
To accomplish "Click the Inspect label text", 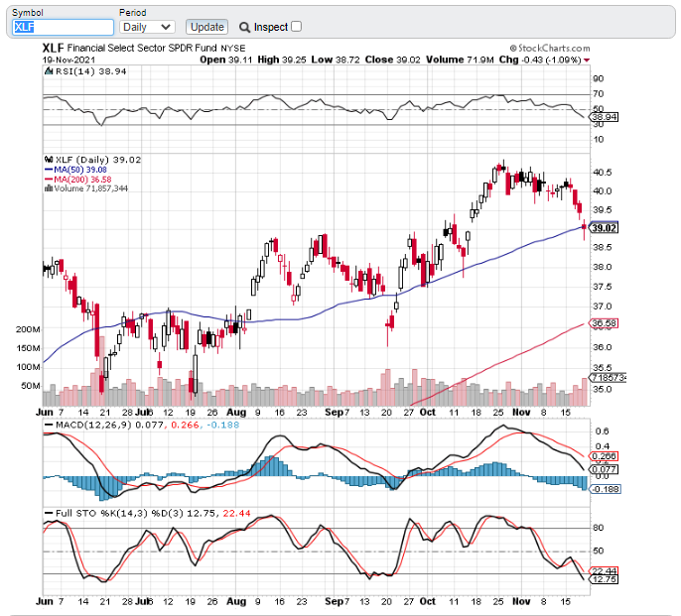I will (271, 27).
